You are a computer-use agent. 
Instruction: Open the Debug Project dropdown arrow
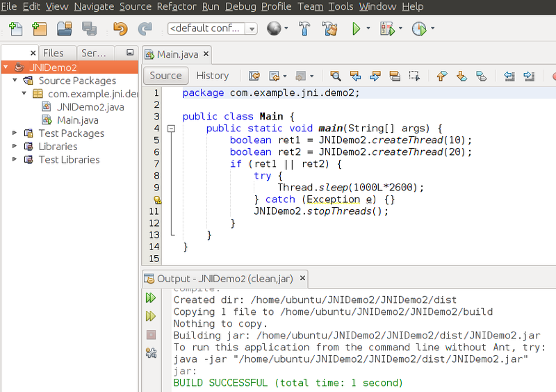[400, 28]
